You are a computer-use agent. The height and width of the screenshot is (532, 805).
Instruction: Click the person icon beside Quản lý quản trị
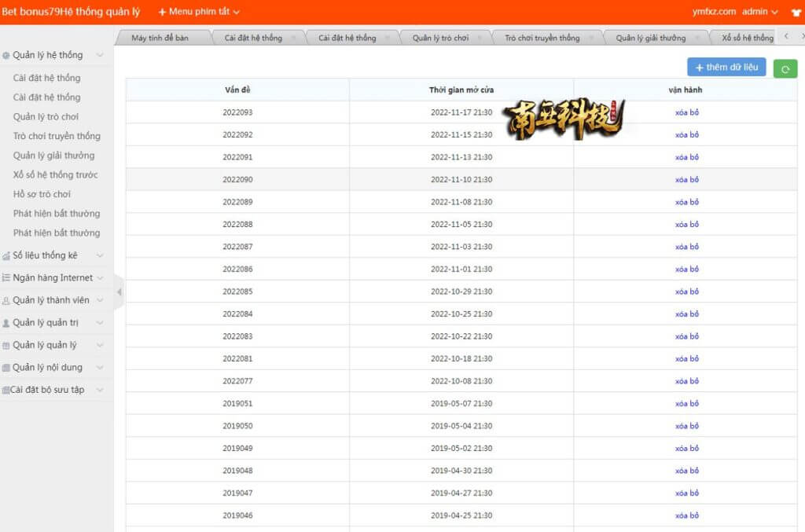[6, 323]
